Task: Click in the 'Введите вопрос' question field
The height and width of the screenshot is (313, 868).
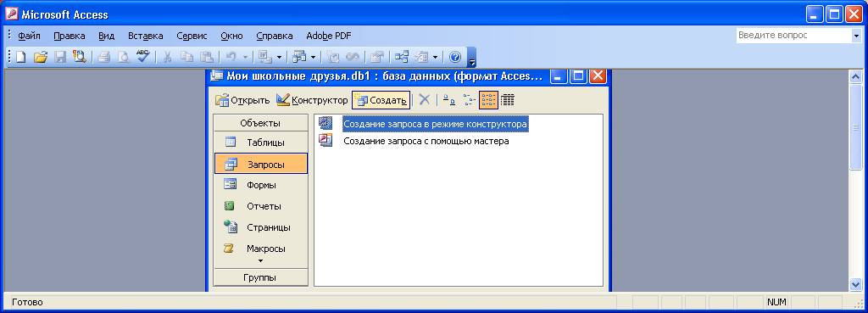Action: click(x=793, y=36)
